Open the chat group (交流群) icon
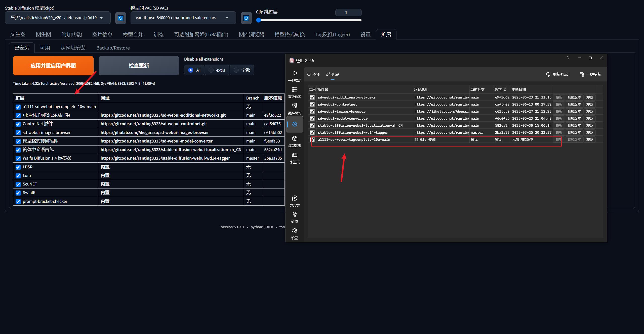 pos(295,198)
